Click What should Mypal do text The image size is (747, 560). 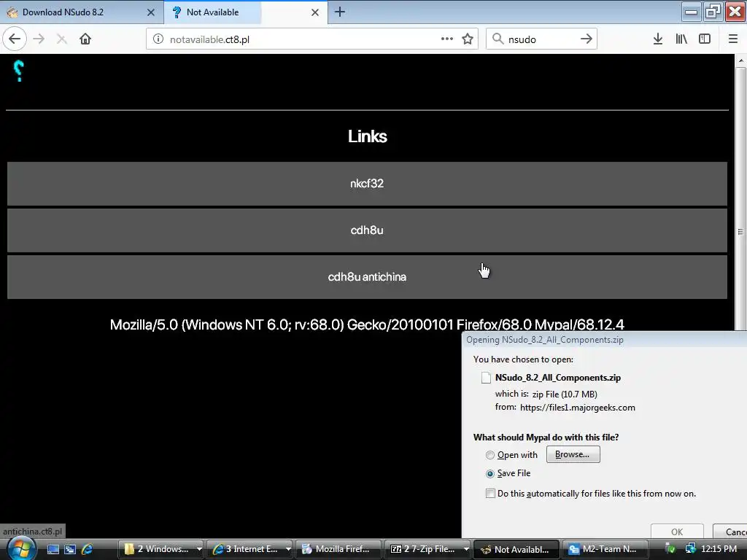546,437
